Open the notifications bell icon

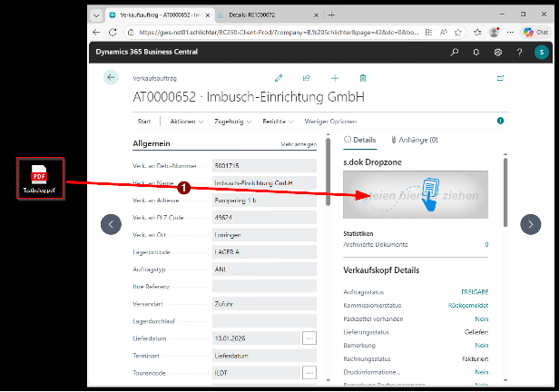(x=476, y=53)
